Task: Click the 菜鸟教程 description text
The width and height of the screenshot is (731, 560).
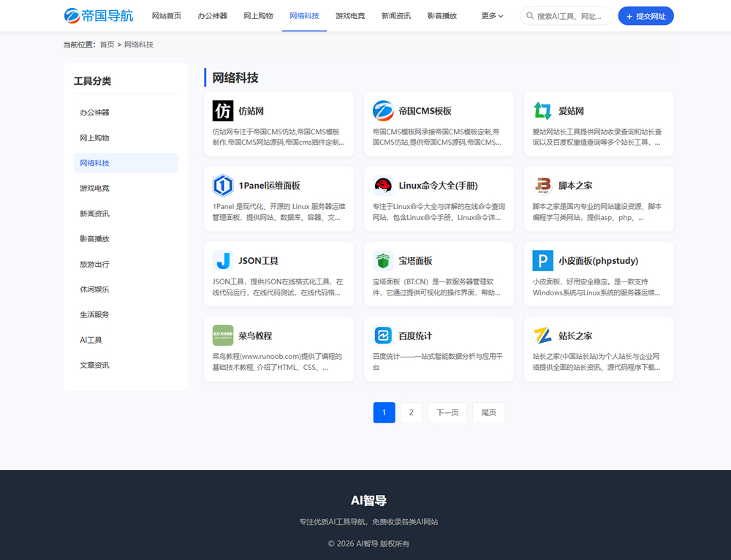Action: 278,362
